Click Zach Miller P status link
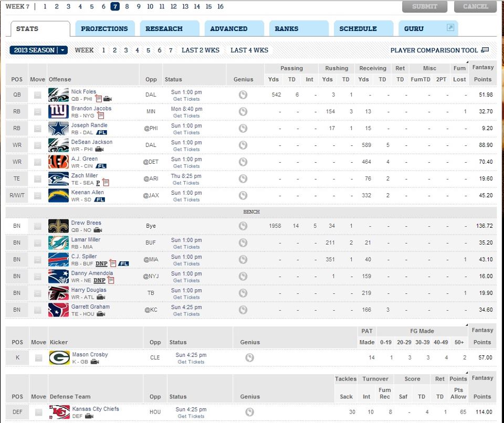The height and width of the screenshot is (423, 504). coord(98,183)
